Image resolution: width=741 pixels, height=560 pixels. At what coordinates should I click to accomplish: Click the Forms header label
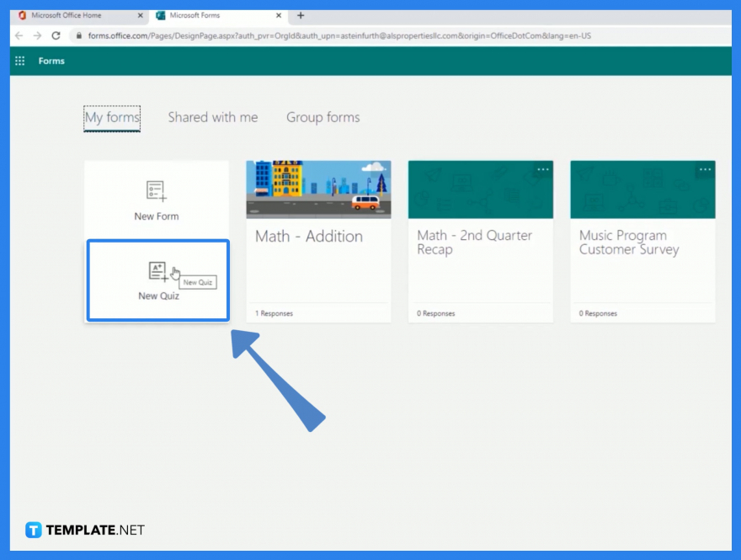tap(51, 61)
